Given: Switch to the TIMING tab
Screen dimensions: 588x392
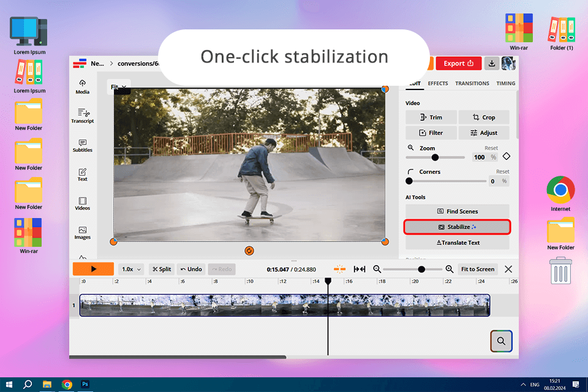Looking at the screenshot, I should pos(505,83).
